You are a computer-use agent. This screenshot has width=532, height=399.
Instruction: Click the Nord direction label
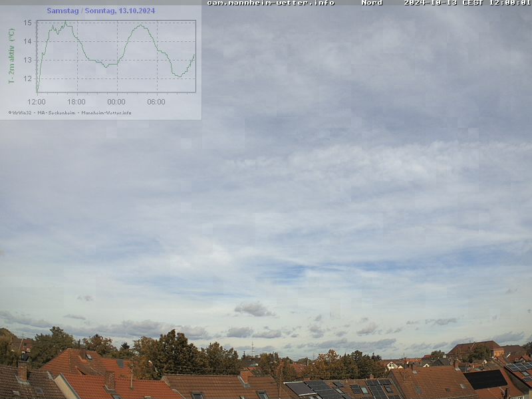(x=372, y=3)
